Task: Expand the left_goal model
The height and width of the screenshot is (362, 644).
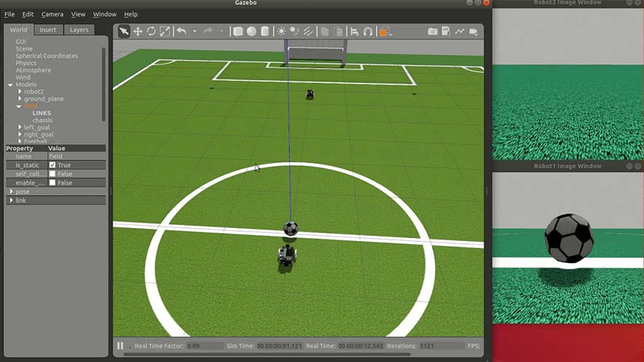Action: pyautogui.click(x=20, y=127)
